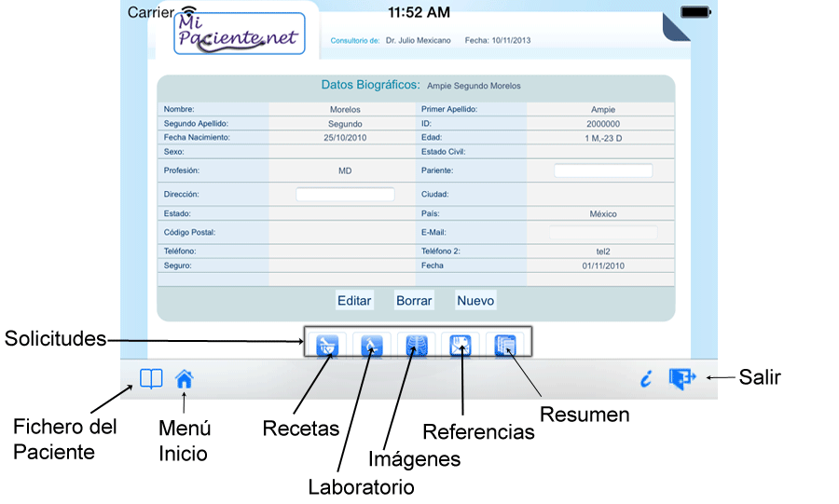Open the Recetas prescription icon
Screen dimensions: 839x504
click(326, 347)
